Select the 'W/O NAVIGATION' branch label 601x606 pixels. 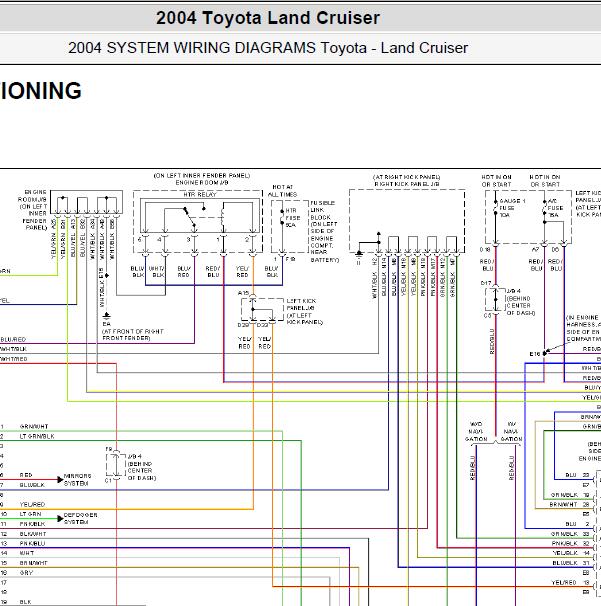[x=476, y=431]
